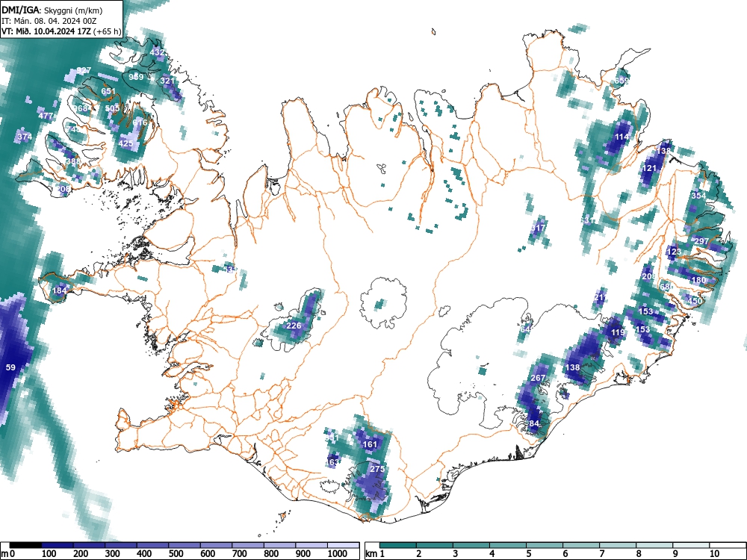Select the 119 visibility value
Viewport: 747px width, 560px height.
618,332
